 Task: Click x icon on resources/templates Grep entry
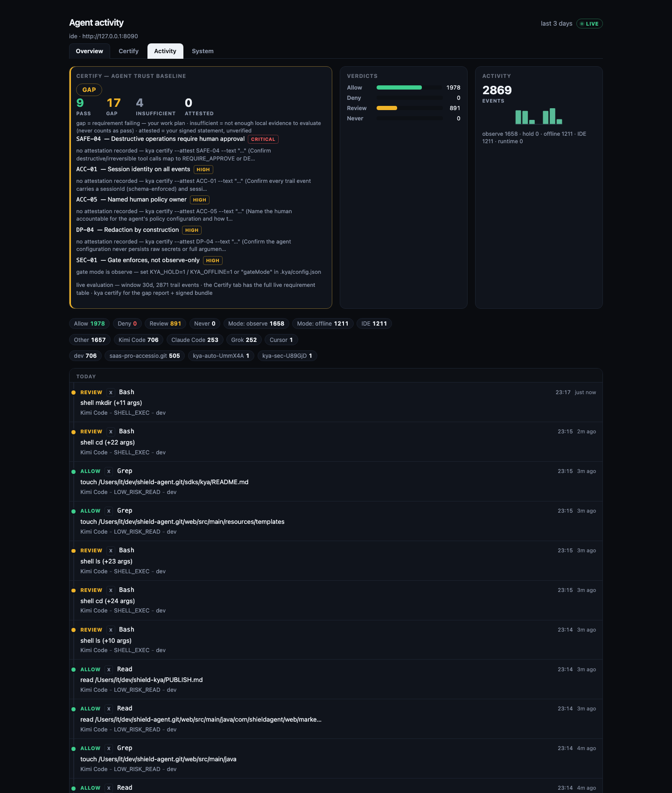pyautogui.click(x=109, y=511)
